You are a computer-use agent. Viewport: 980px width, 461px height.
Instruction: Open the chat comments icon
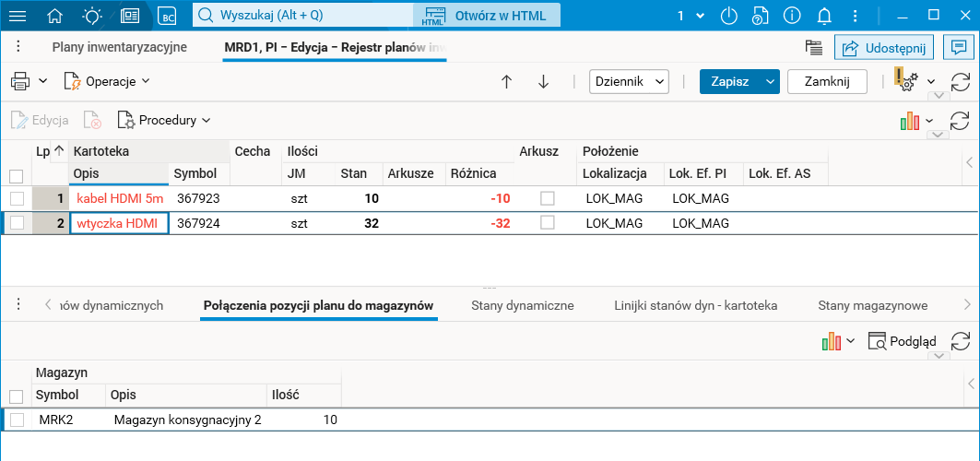pos(957,47)
